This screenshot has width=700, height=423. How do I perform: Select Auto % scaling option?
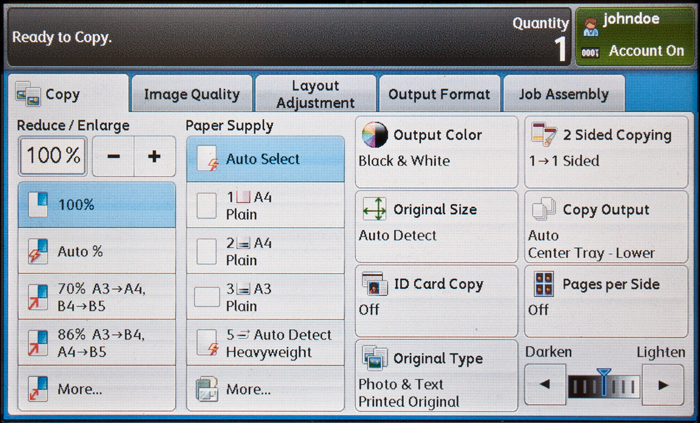tap(96, 251)
